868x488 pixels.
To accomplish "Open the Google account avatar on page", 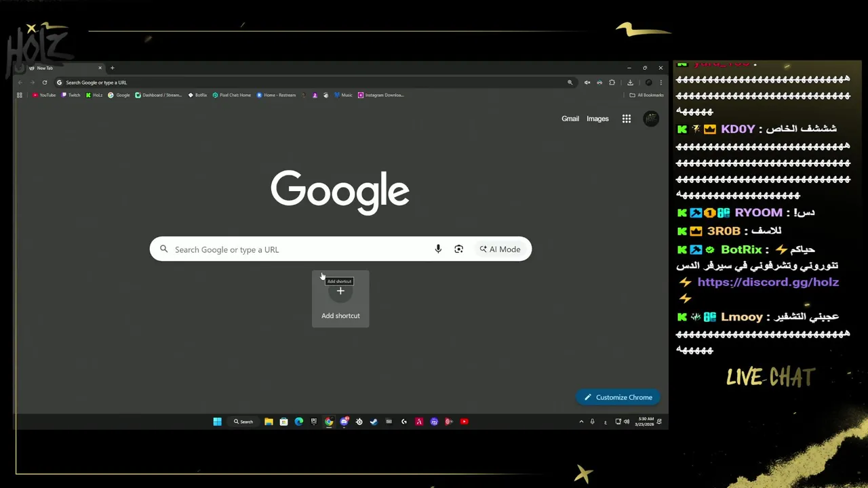I will [x=651, y=119].
